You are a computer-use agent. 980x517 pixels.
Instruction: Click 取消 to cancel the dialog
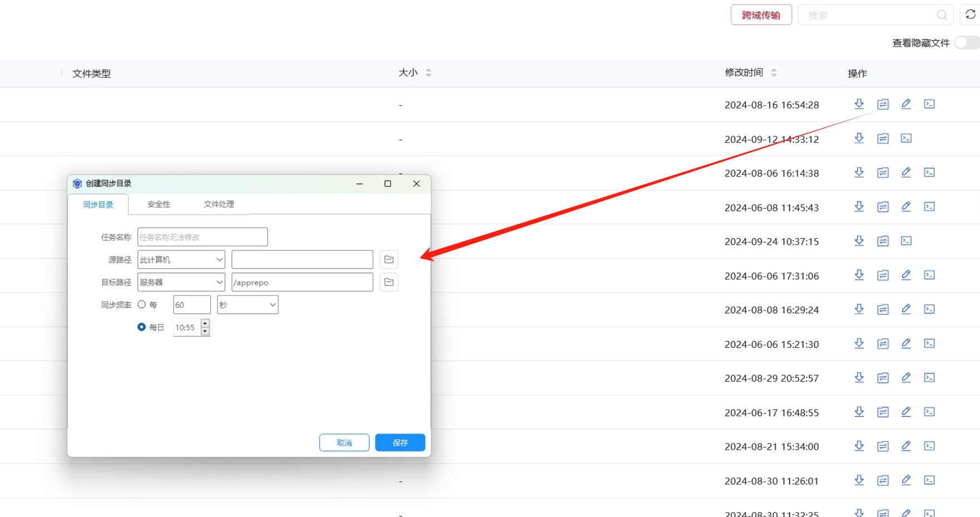click(x=344, y=443)
